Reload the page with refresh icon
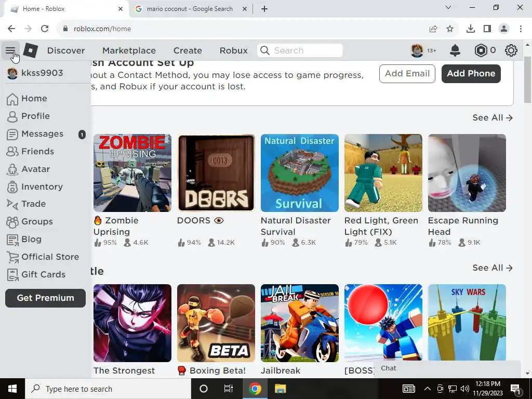 coord(45,29)
